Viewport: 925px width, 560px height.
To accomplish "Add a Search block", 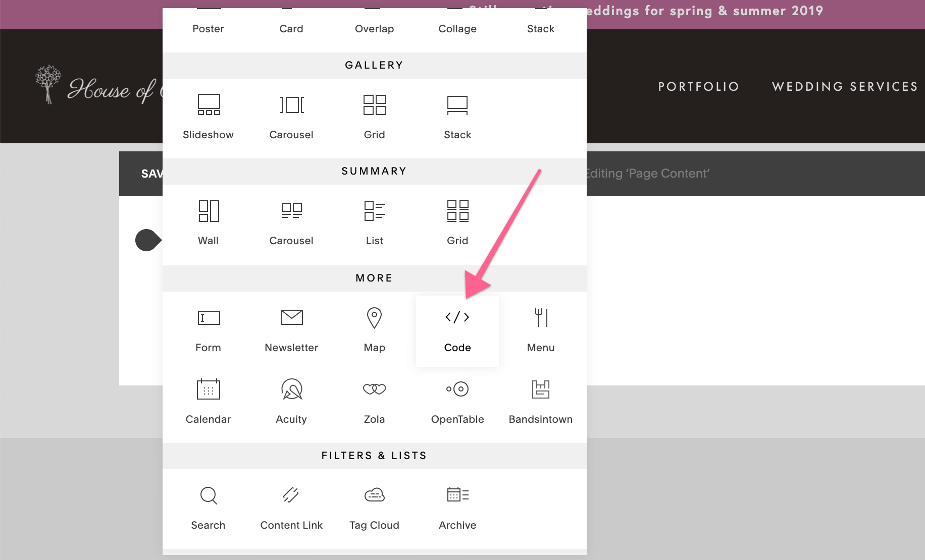I will tap(208, 508).
